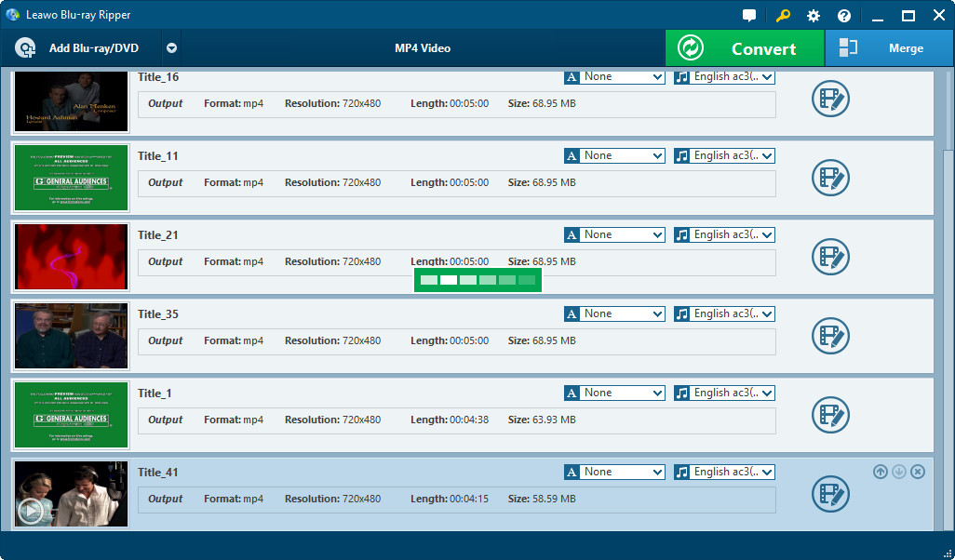This screenshot has width=955, height=560.
Task: Move Title_41 up in the list
Action: pyautogui.click(x=881, y=472)
